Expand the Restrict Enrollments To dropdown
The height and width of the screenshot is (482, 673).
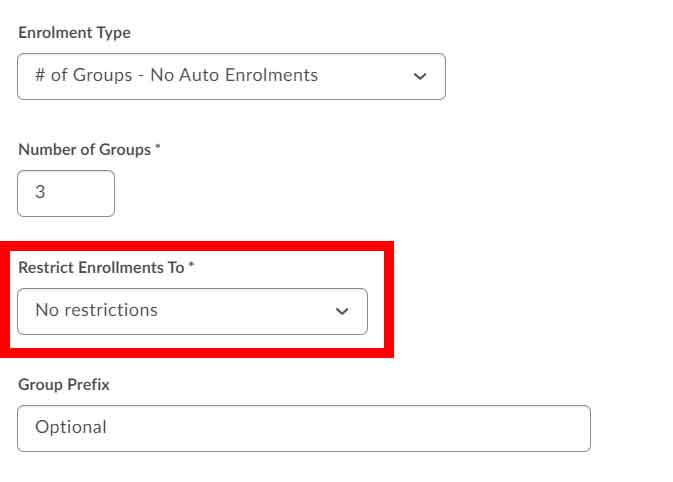pyautogui.click(x=192, y=311)
